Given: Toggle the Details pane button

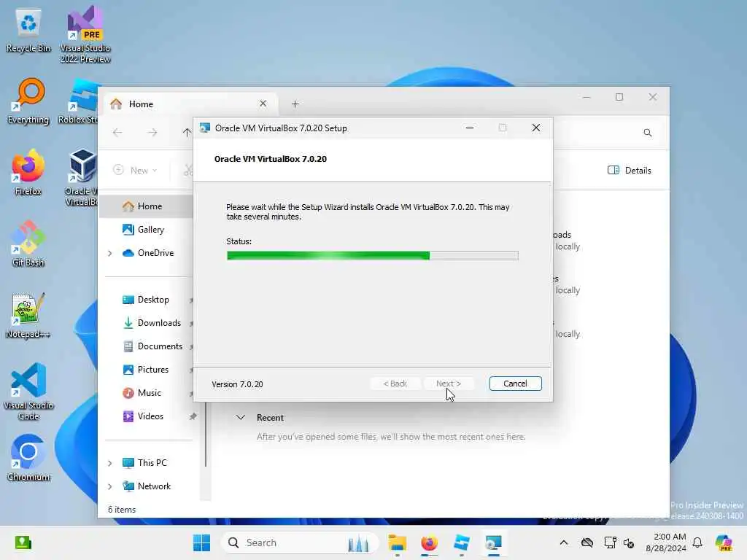Looking at the screenshot, I should click(x=630, y=170).
